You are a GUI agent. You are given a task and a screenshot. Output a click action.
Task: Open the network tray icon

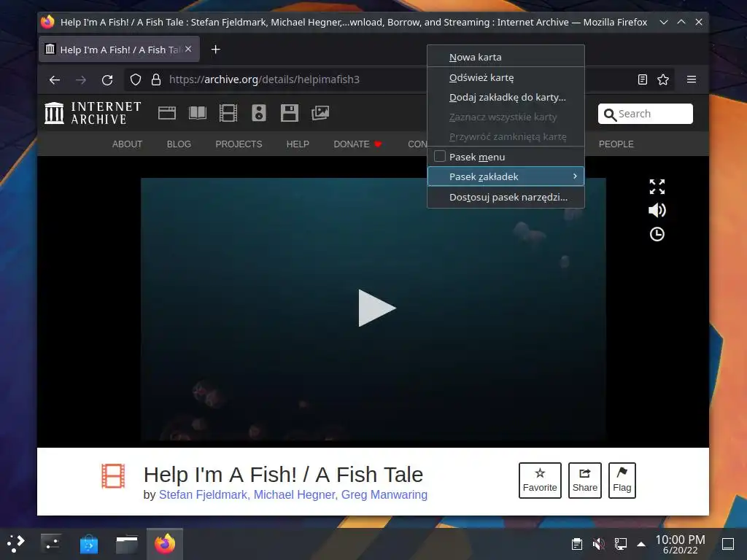(621, 544)
